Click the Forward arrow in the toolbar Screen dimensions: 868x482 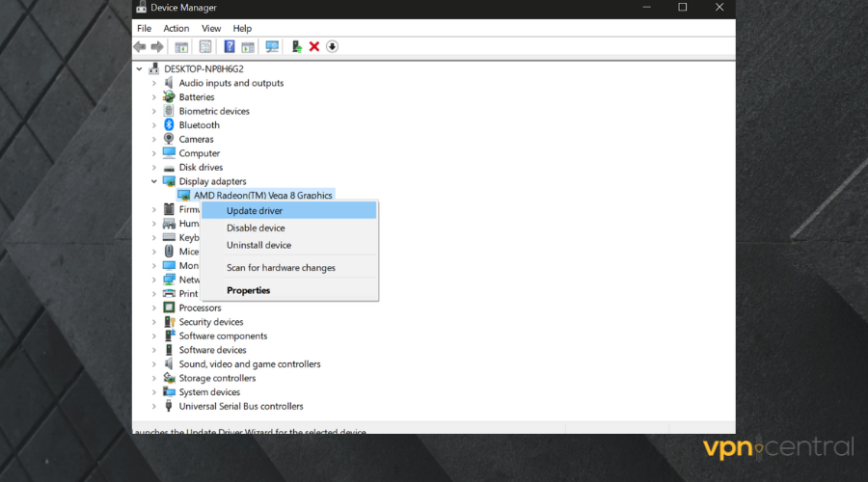[156, 46]
